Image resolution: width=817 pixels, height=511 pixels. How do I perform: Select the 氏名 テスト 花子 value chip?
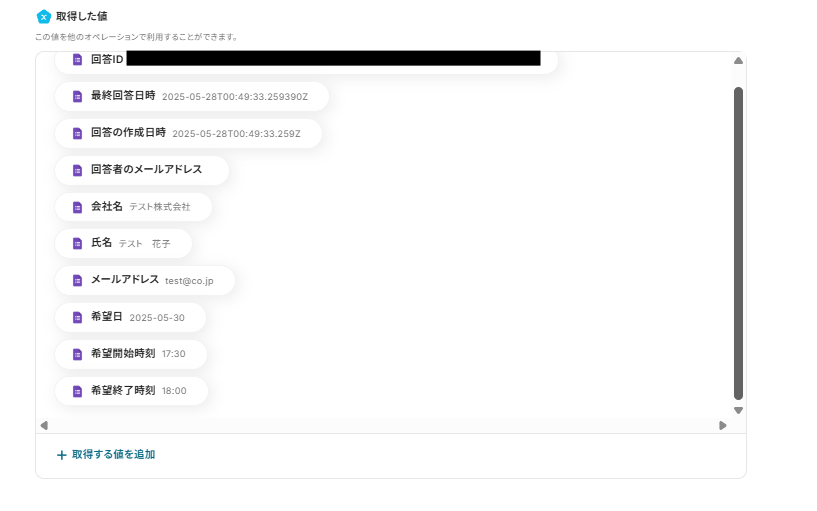point(123,243)
